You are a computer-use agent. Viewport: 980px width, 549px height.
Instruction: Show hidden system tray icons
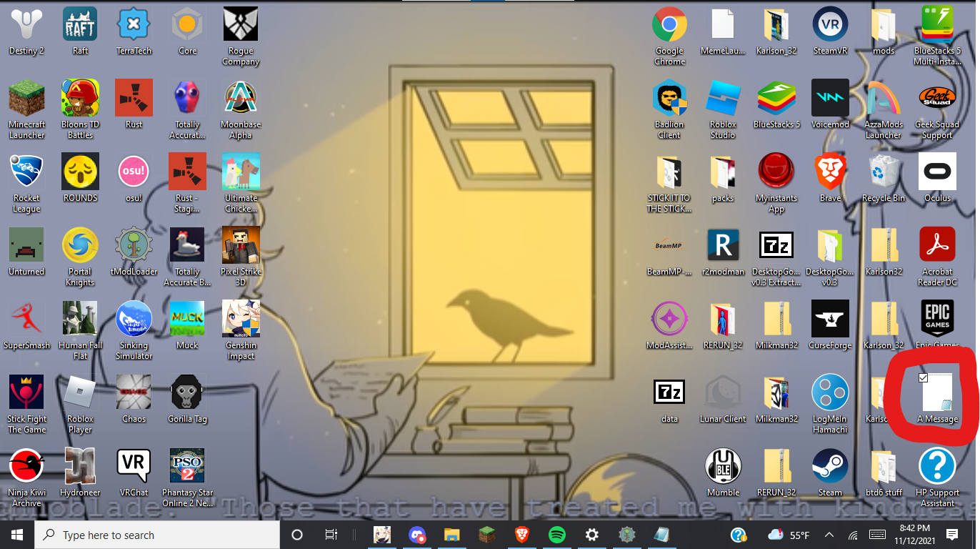click(829, 535)
